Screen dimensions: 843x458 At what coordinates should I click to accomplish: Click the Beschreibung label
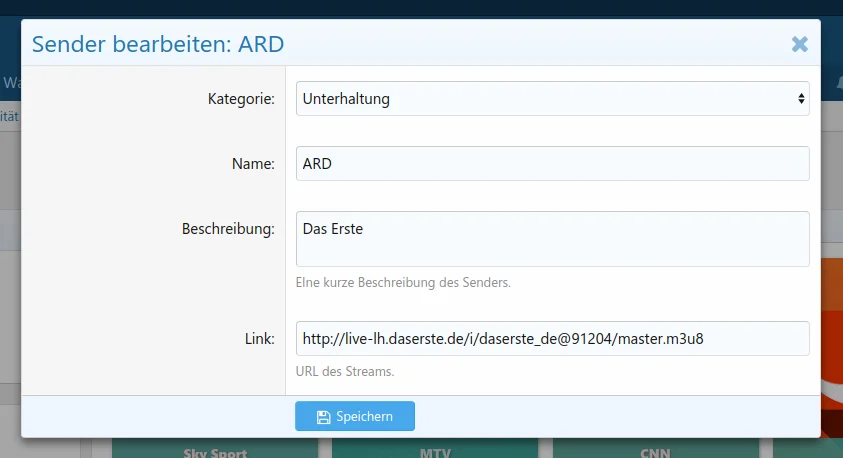pos(228,229)
